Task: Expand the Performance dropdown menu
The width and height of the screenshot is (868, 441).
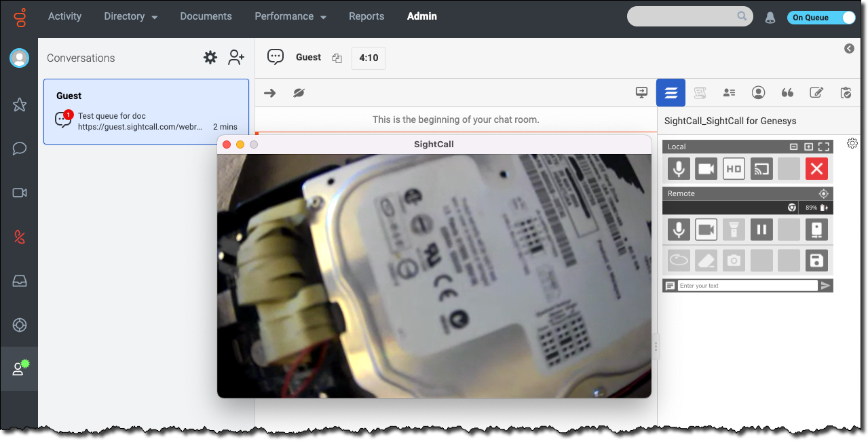Action: click(x=290, y=16)
